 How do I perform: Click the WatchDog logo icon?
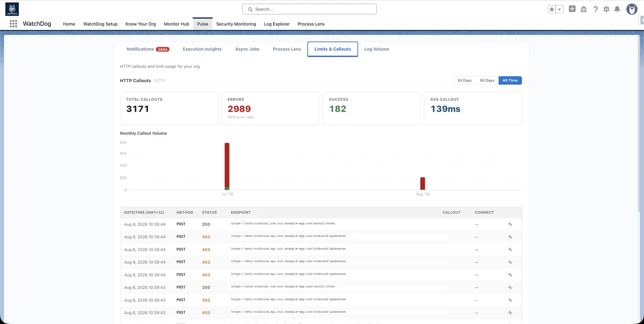(12, 9)
